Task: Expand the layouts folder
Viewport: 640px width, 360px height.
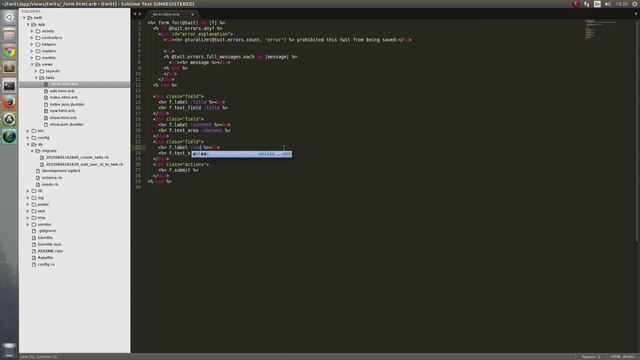Action: 36,71
